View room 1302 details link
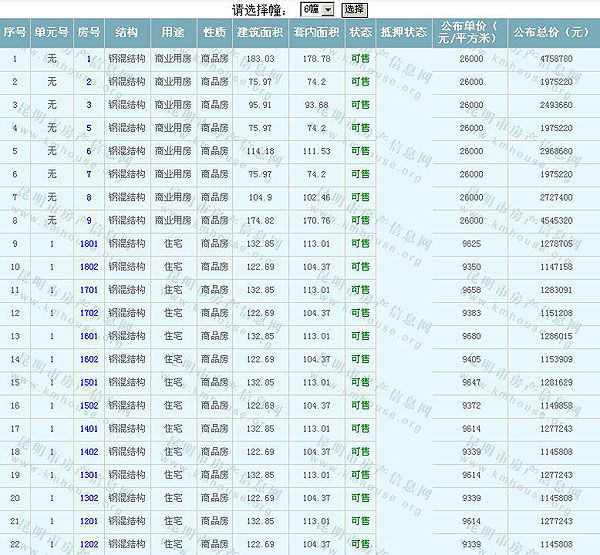Screen dimensions: 600x555 (89, 497)
